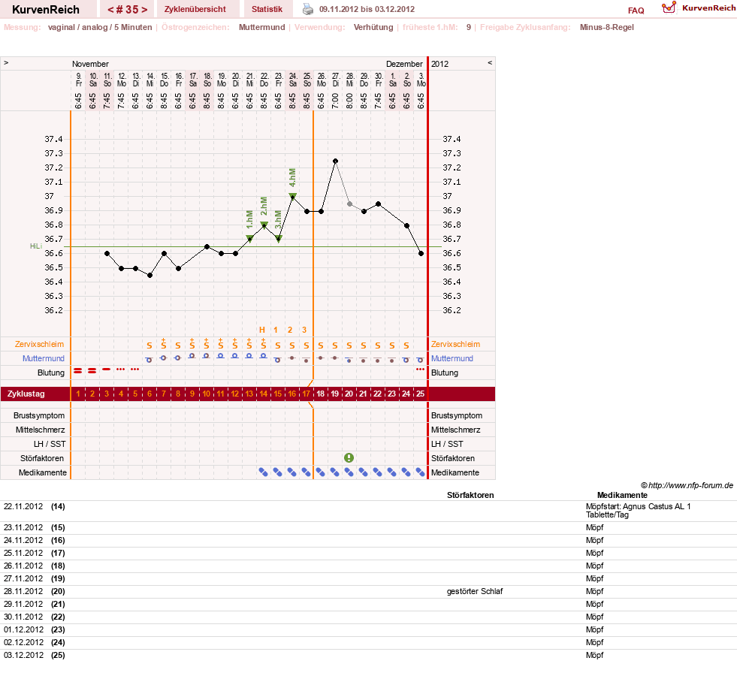
Task: Open the Zyklenübersicht tab
Action: tap(195, 9)
